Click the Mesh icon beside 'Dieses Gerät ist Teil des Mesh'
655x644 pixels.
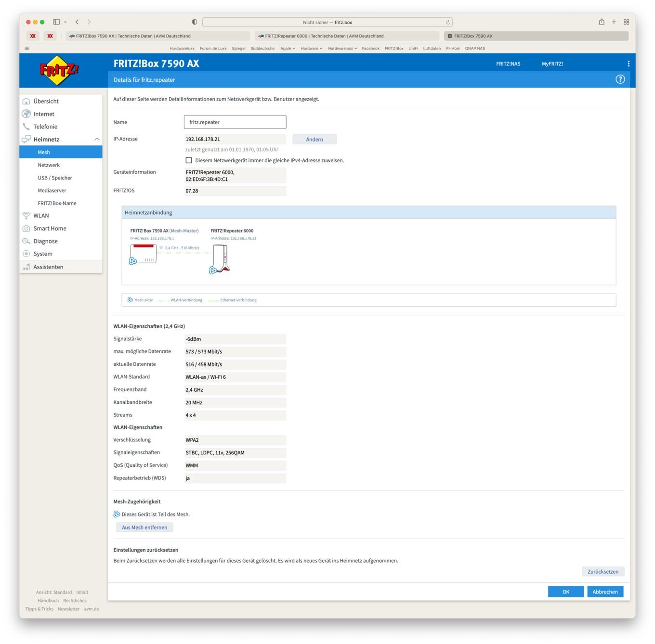pos(117,514)
